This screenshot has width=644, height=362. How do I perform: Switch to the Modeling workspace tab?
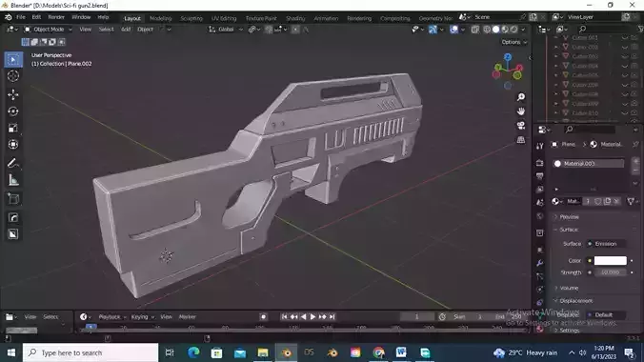tap(161, 18)
